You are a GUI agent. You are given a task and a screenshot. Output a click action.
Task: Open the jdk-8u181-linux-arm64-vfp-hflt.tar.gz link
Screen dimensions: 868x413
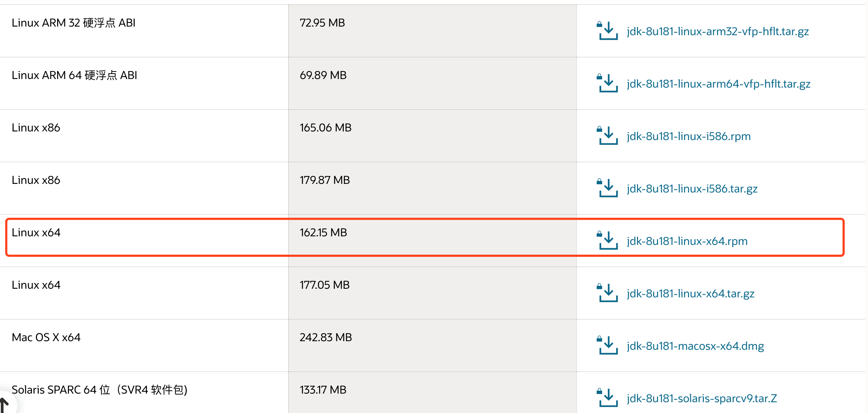pos(718,84)
